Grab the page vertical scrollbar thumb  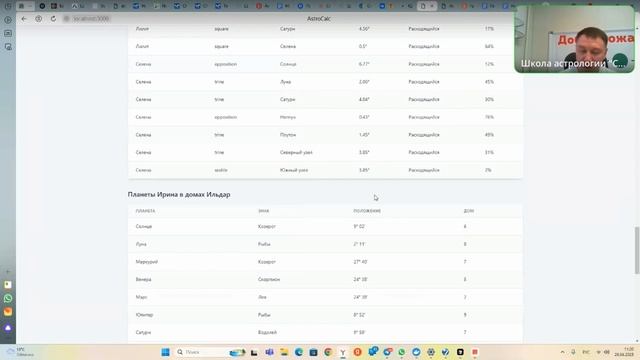[x=637, y=250]
